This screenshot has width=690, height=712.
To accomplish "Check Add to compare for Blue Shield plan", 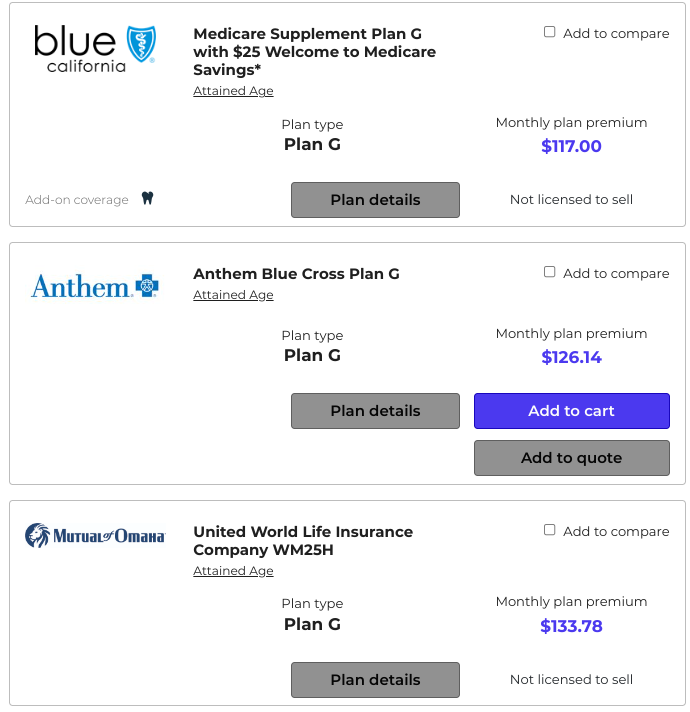I will (550, 32).
